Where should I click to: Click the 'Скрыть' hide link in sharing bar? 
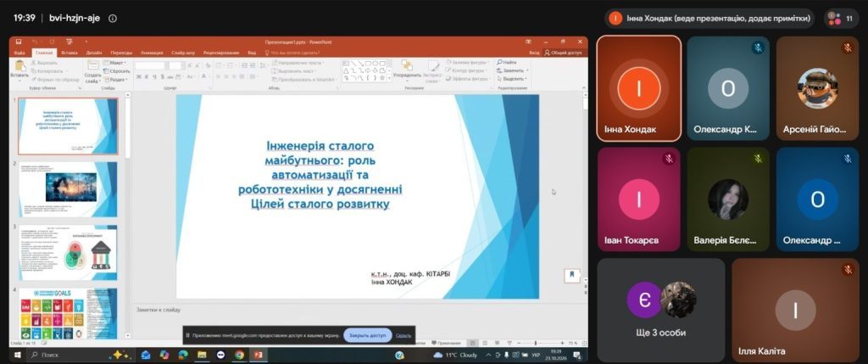(x=403, y=335)
